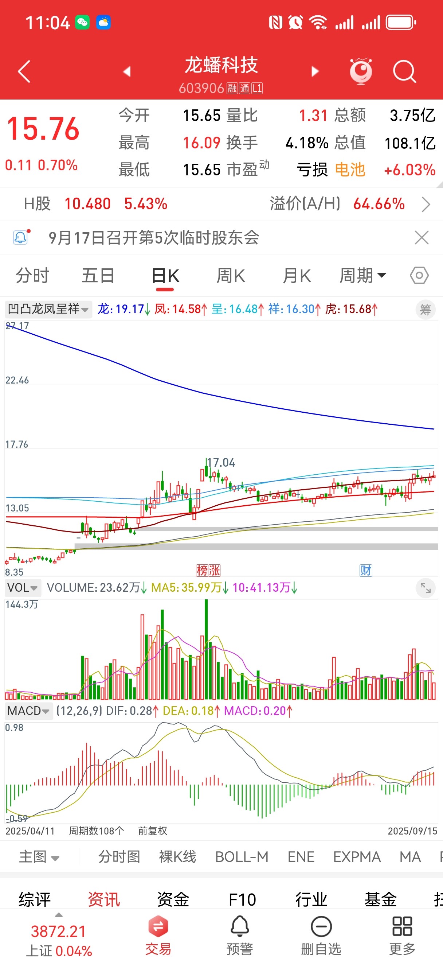Select ENE indicator

[x=301, y=857]
